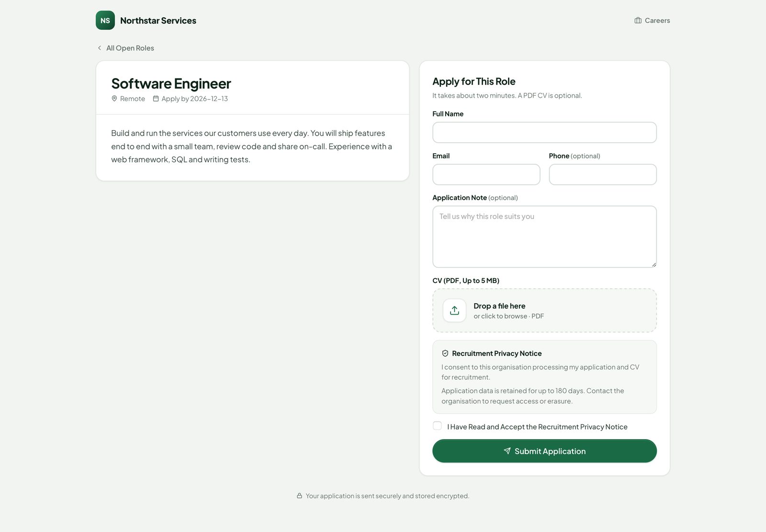Click the shield icon in Privacy Notice
Viewport: 766px width, 532px height.
pos(445,353)
